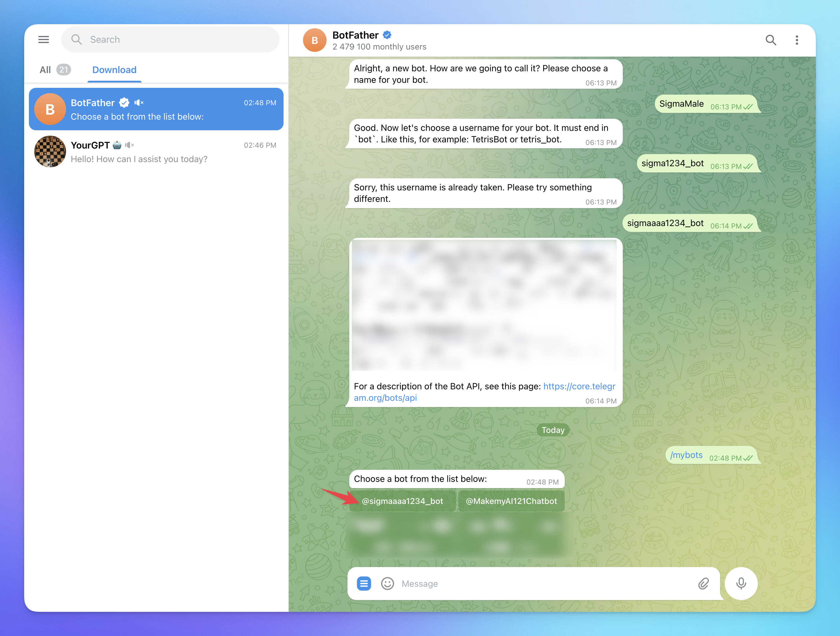
Task: Select the @MakemyAI121Chatbot button
Action: tap(511, 501)
